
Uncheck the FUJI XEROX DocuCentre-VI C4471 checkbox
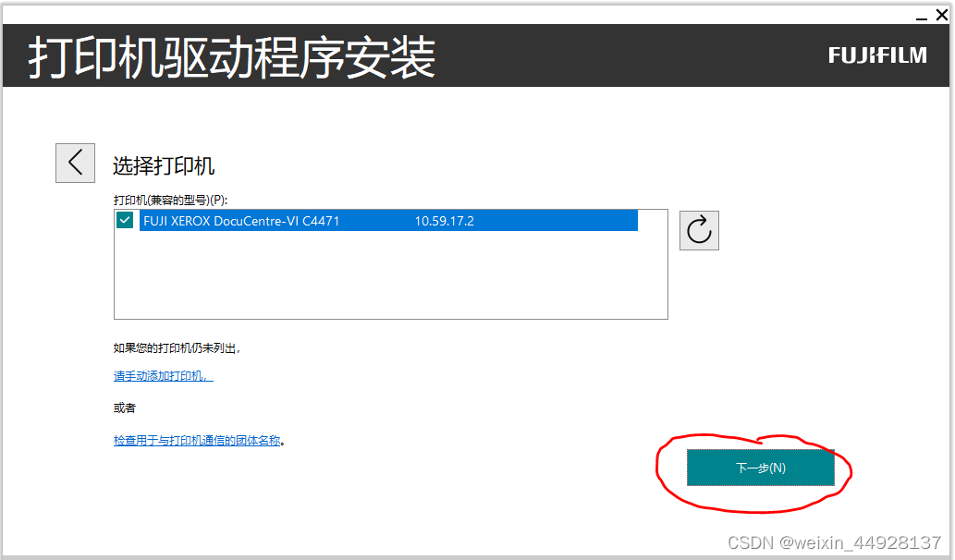125,220
